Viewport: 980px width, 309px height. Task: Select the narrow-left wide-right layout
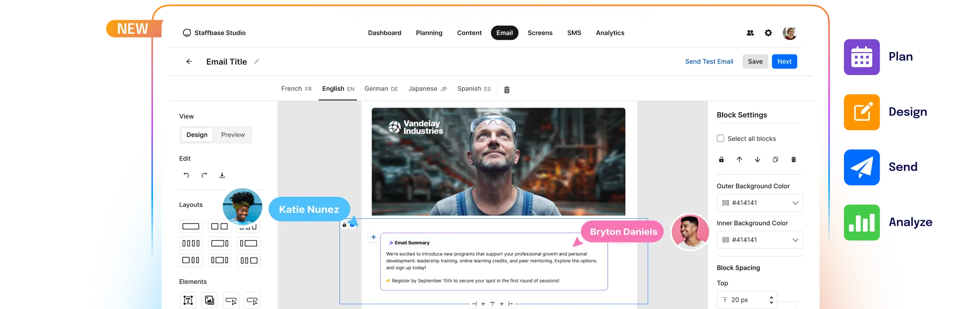coord(249,243)
